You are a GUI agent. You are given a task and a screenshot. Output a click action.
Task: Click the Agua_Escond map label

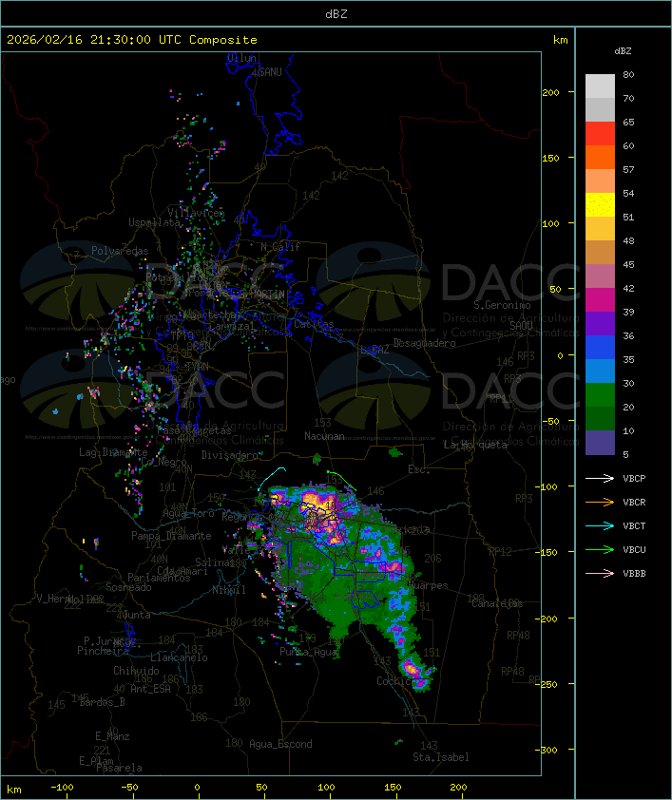click(280, 744)
